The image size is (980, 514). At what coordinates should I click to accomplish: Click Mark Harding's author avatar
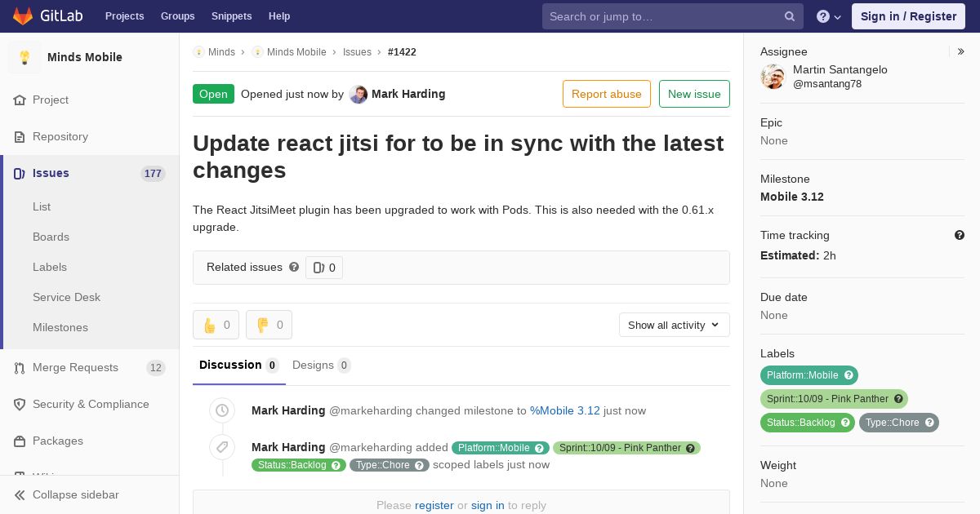click(x=359, y=94)
